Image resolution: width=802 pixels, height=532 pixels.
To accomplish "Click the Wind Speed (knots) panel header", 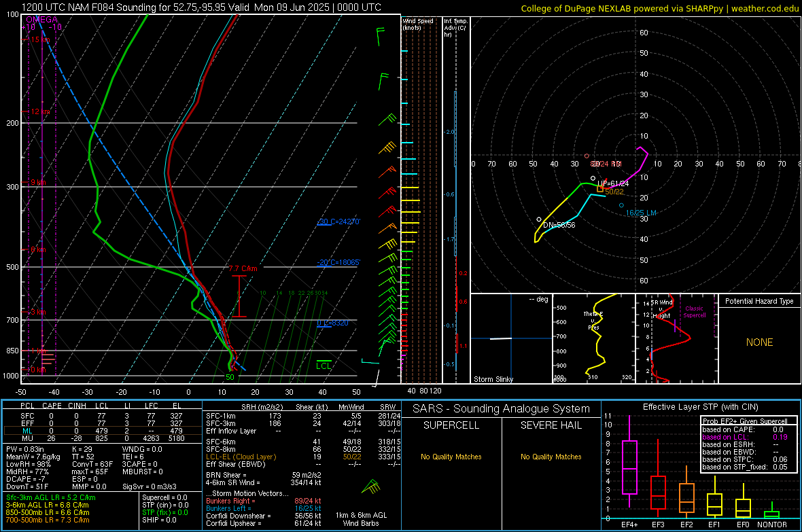I will coord(418,24).
